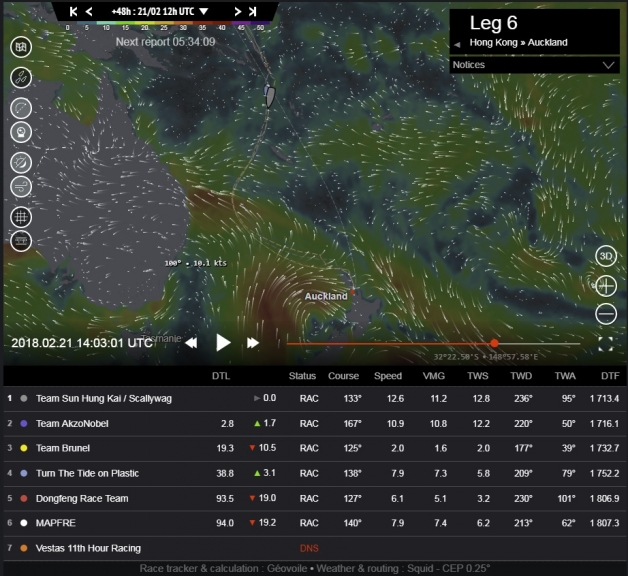
Task: Select the arc route measuring tool
Action: click(x=21, y=108)
